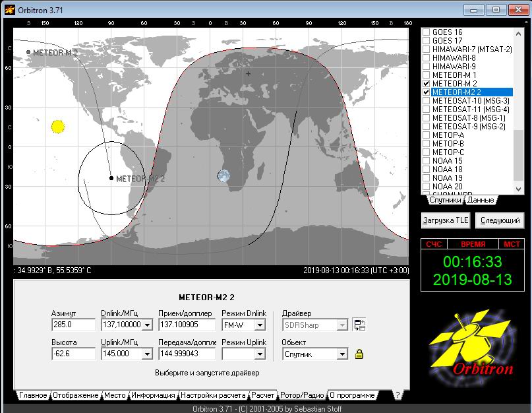Screen dimensions: 532x413
Task: Click the driver start icon beside SDRSharp
Action: click(359, 325)
